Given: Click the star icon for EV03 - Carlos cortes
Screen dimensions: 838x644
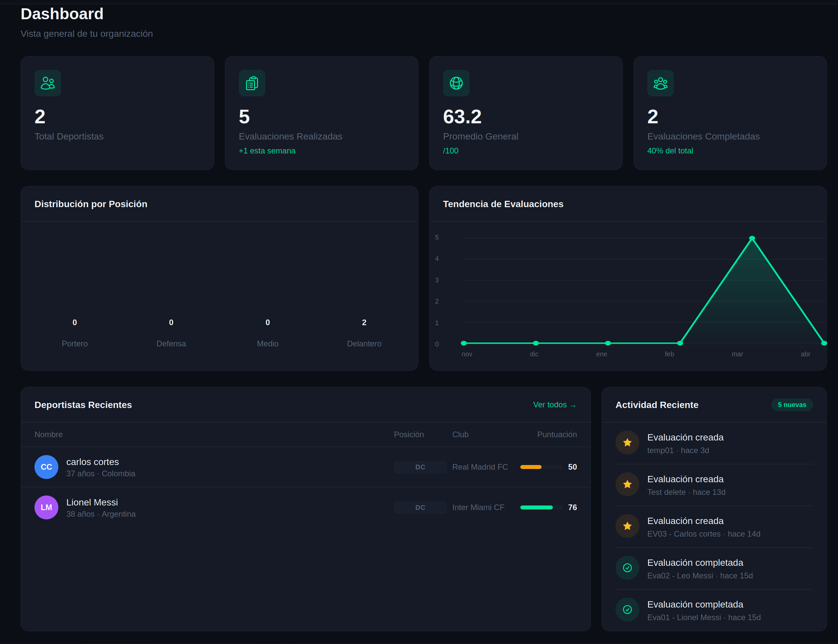Looking at the screenshot, I should coord(627,526).
